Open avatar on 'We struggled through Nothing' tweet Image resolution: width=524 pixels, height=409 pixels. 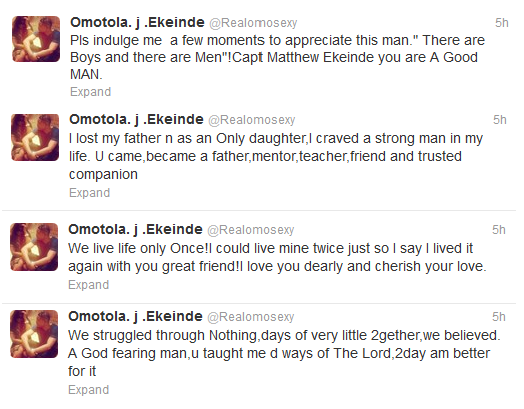click(x=34, y=334)
